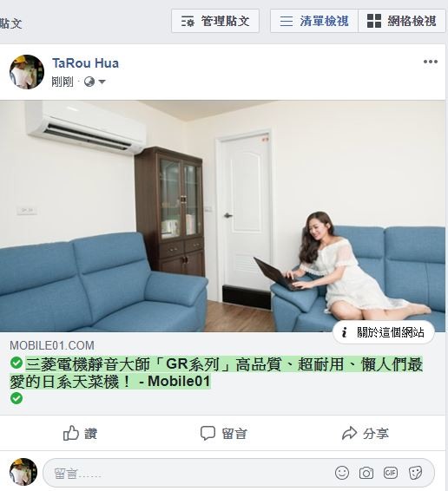The image size is (448, 491).
Task: Click the 管理貼文 manage posts button
Action: (x=215, y=21)
